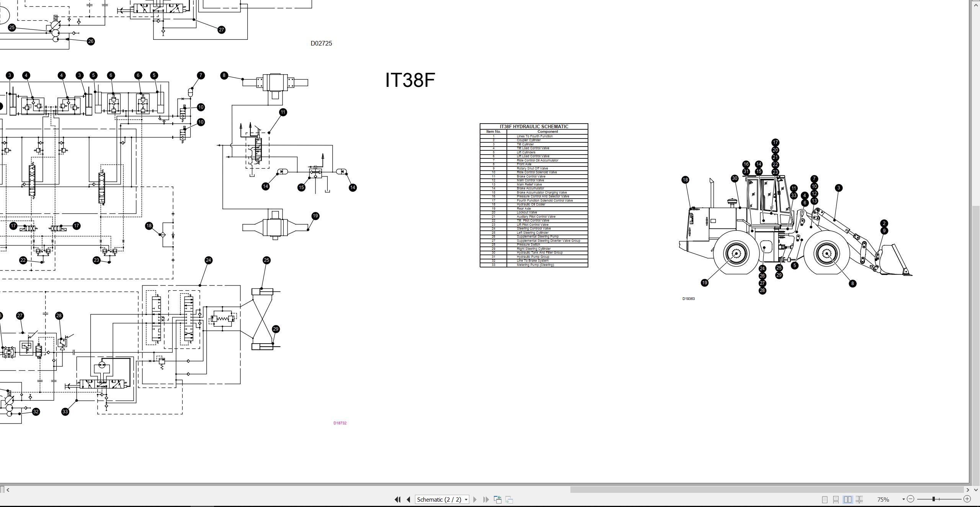Select 'Pressure Control And Selector Valve' row

tap(534, 196)
